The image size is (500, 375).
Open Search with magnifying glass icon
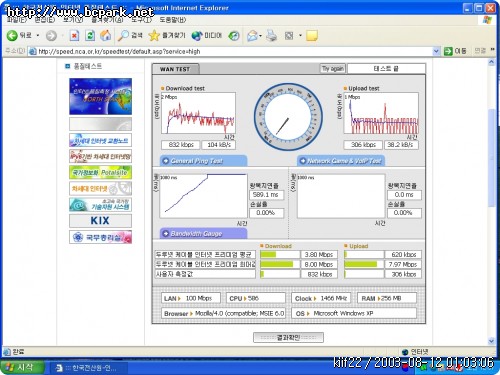(130, 35)
